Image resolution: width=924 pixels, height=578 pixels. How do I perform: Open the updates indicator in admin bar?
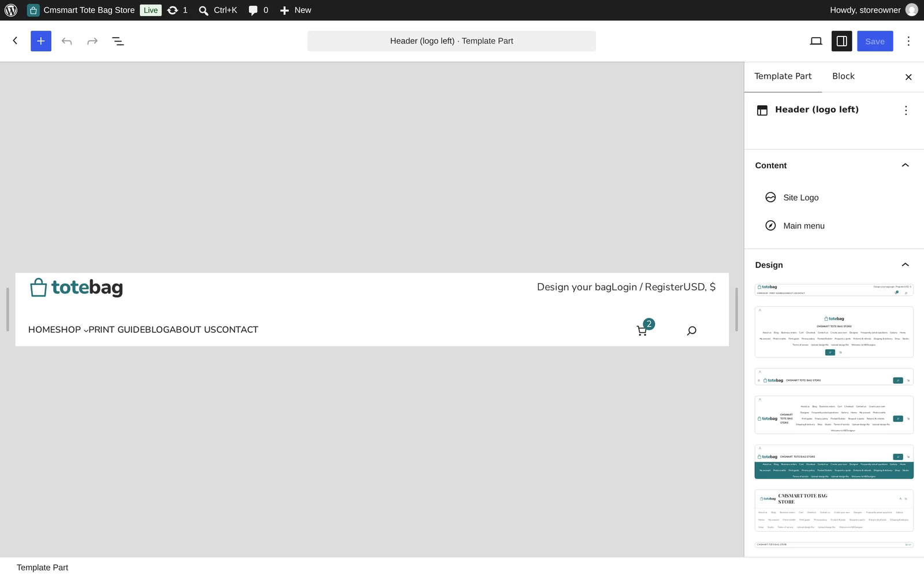coord(177,10)
